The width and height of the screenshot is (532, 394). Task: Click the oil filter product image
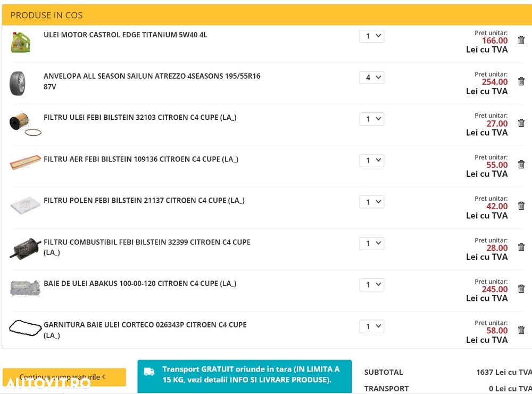(x=25, y=124)
